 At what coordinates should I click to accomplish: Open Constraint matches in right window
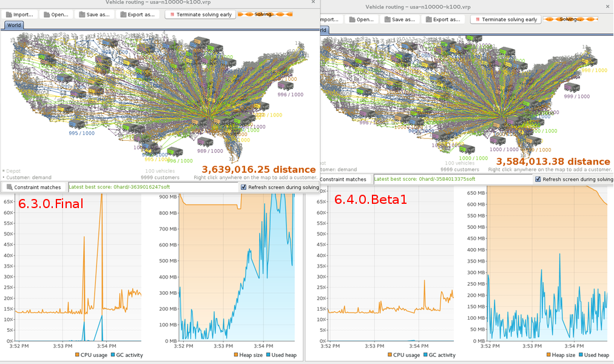click(x=341, y=179)
